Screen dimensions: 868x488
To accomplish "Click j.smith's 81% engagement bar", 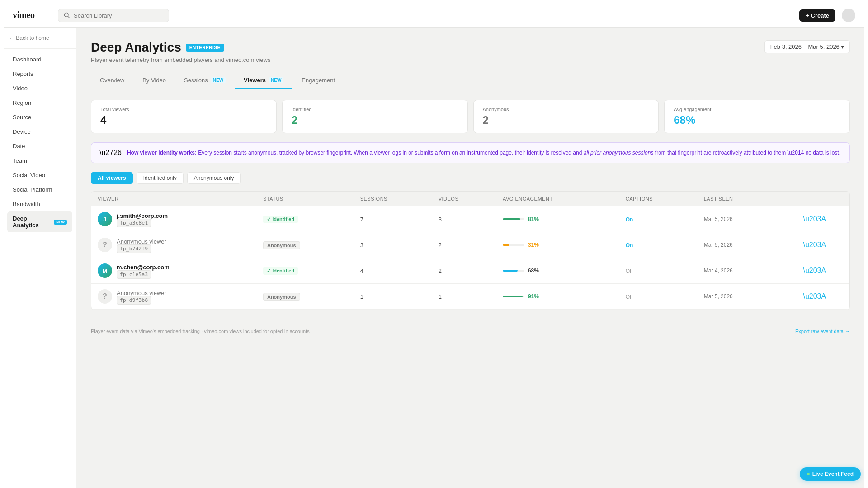I will pyautogui.click(x=513, y=219).
